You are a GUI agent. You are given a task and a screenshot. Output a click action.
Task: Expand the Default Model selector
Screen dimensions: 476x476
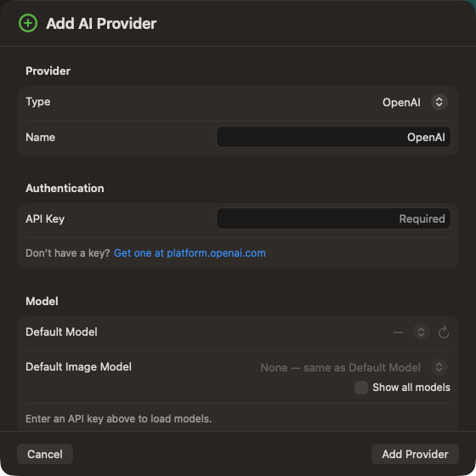(x=421, y=332)
